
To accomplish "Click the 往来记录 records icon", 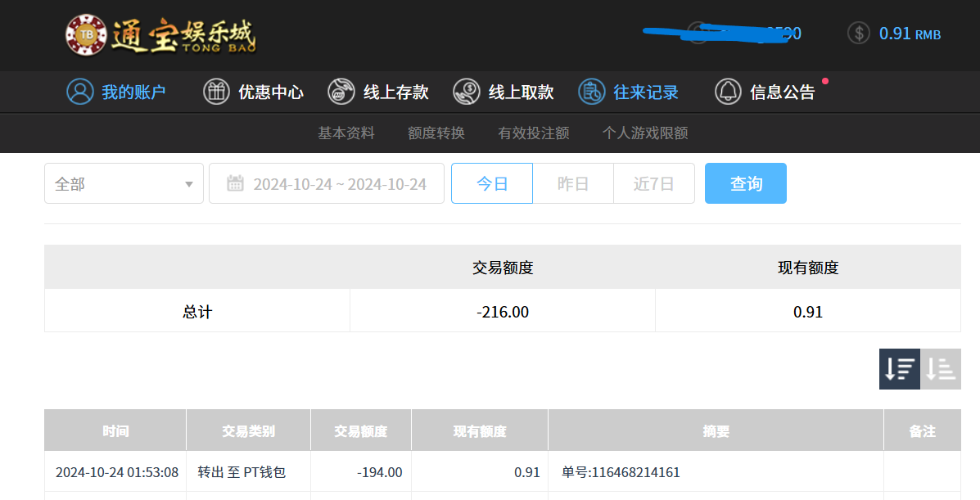I will click(x=591, y=92).
